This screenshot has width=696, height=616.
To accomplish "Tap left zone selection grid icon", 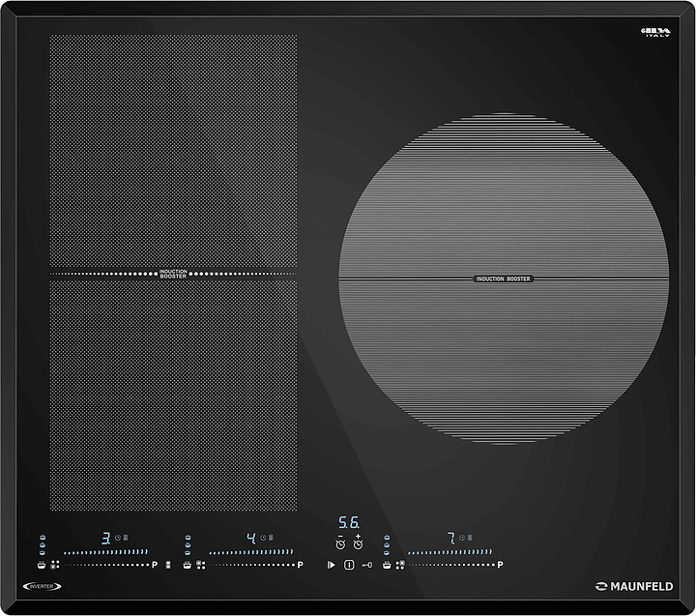I will pos(55,564).
